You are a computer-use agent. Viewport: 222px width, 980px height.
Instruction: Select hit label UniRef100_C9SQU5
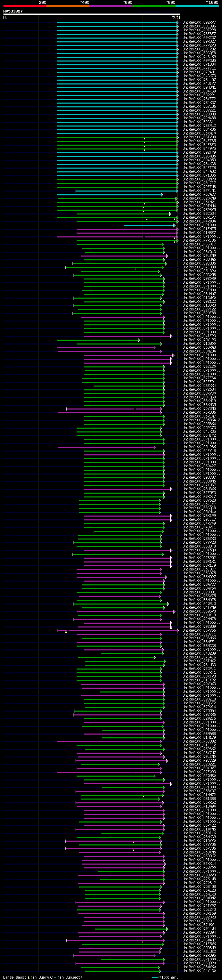199,264
